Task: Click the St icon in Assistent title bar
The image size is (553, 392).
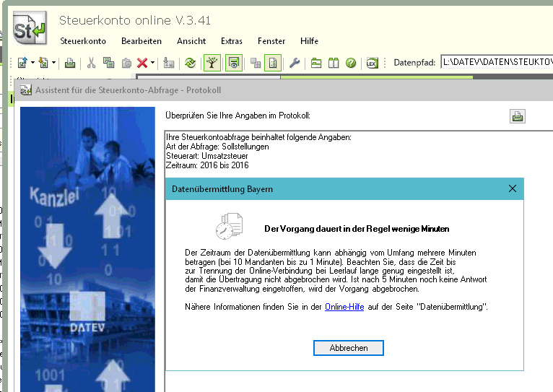Action: 26,90
